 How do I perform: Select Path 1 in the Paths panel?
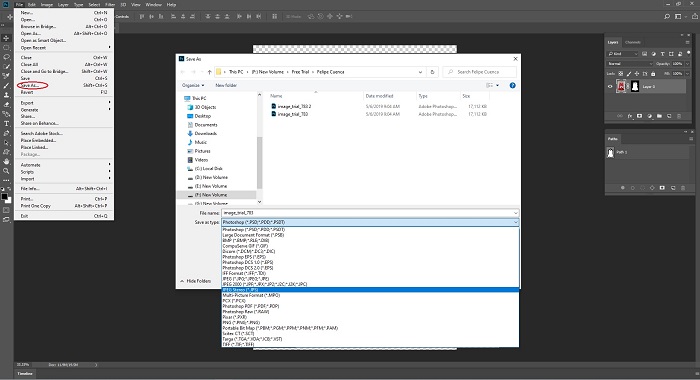[647, 152]
